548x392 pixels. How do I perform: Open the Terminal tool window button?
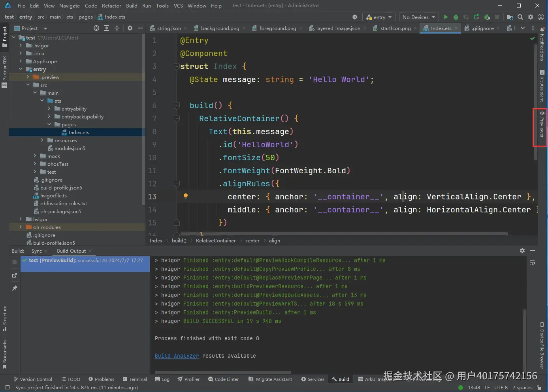click(x=135, y=379)
